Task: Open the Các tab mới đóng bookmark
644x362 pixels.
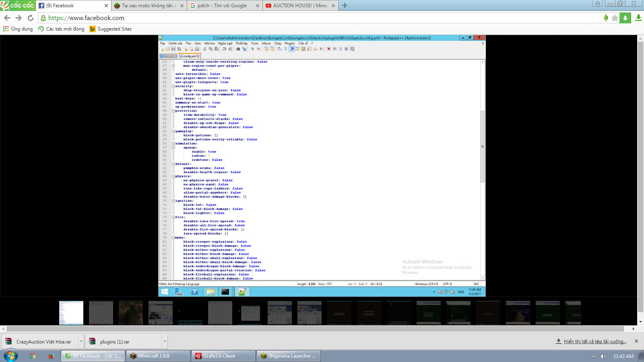Action: coord(61,29)
